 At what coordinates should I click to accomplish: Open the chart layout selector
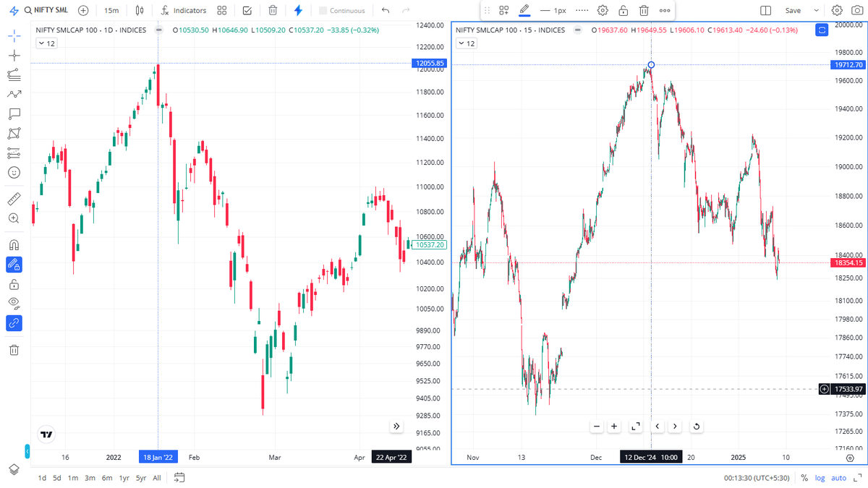pyautogui.click(x=765, y=11)
